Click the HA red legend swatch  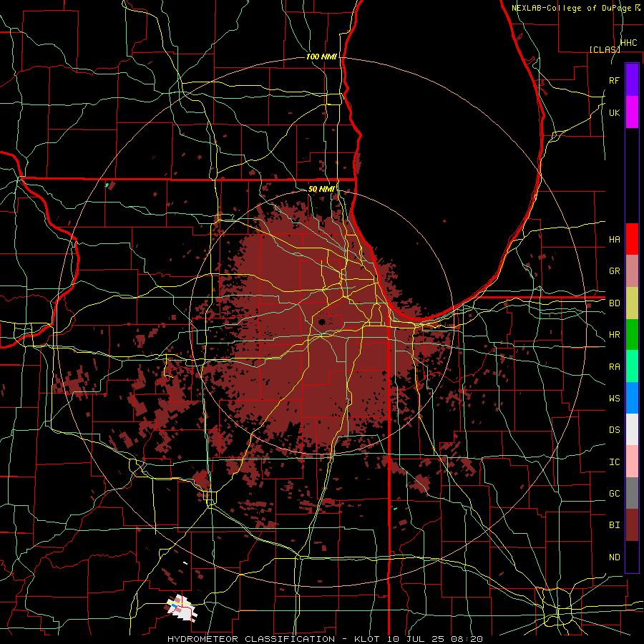[x=632, y=239]
